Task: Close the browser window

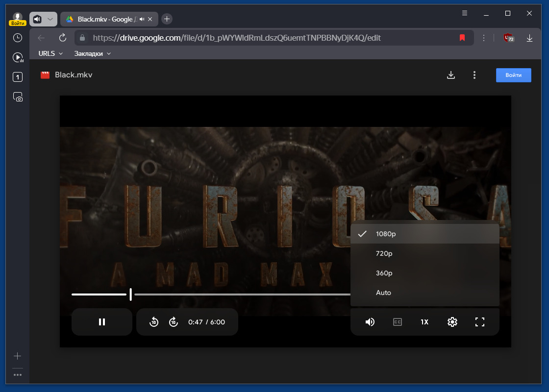Action: tap(529, 13)
